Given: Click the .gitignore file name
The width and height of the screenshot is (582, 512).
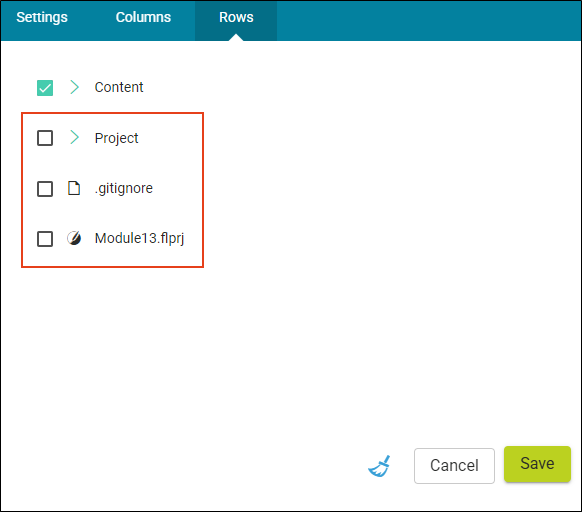Looking at the screenshot, I should tap(124, 189).
